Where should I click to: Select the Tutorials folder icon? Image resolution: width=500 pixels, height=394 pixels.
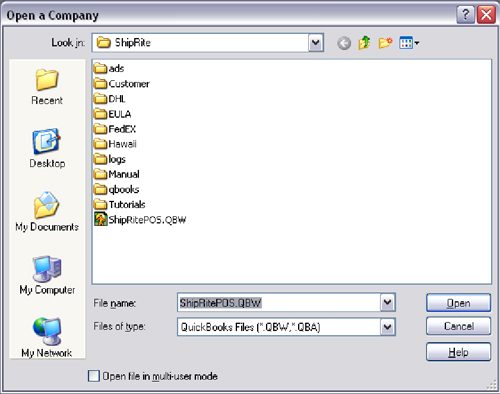click(x=100, y=204)
